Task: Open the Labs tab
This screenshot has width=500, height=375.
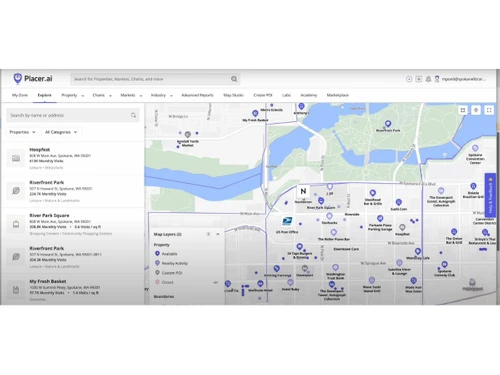Action: click(x=286, y=95)
